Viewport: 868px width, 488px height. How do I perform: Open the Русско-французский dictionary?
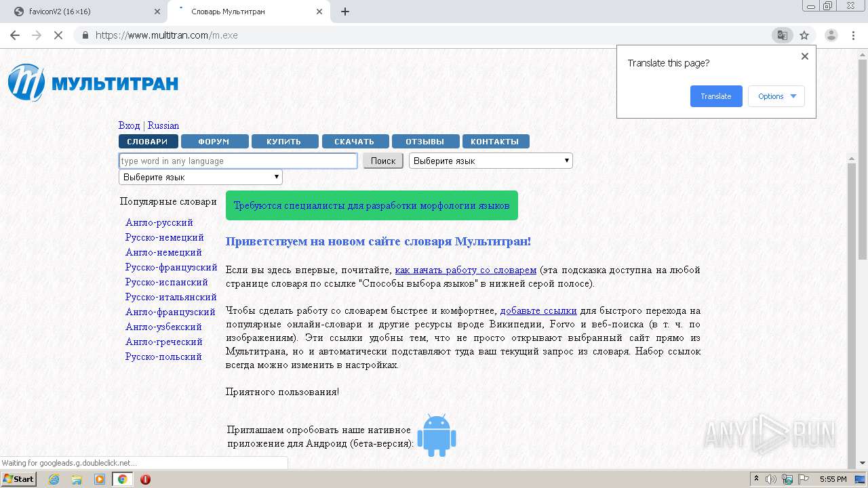pos(172,267)
